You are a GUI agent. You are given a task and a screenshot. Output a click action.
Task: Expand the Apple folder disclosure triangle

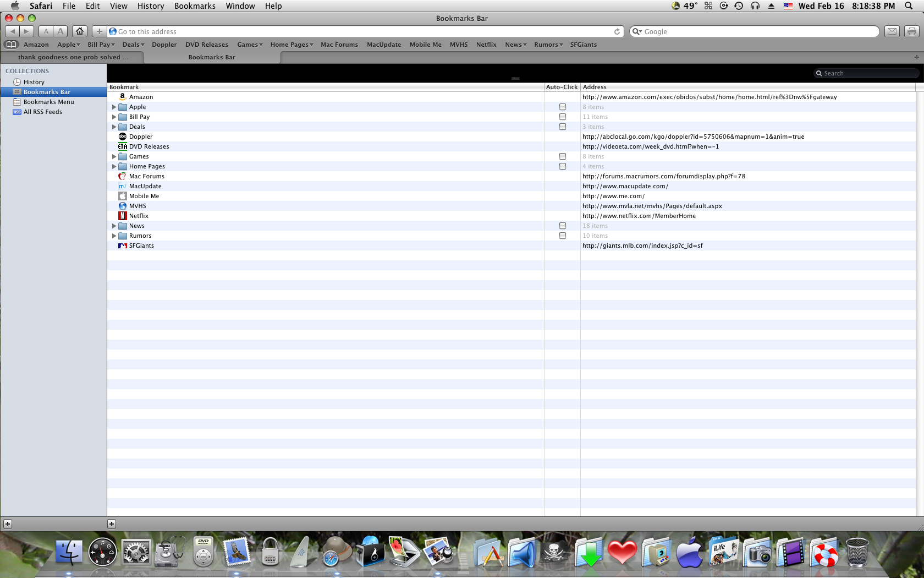pyautogui.click(x=114, y=107)
